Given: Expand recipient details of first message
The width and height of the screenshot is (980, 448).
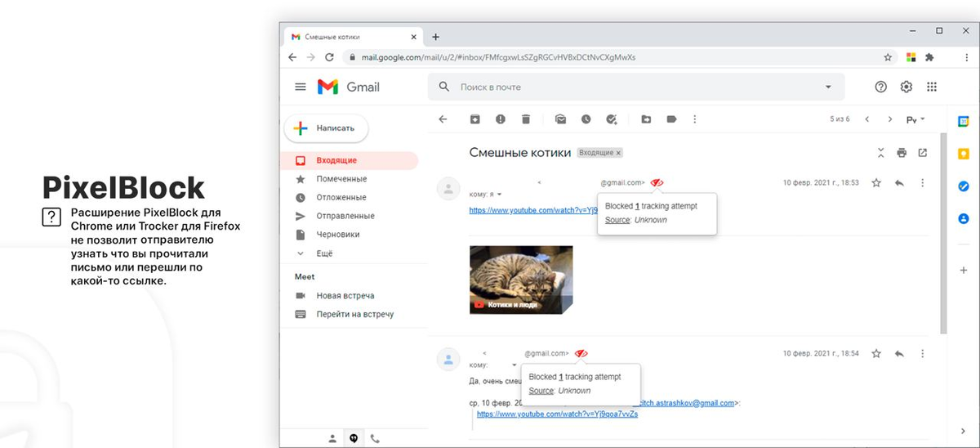Looking at the screenshot, I should (x=499, y=195).
